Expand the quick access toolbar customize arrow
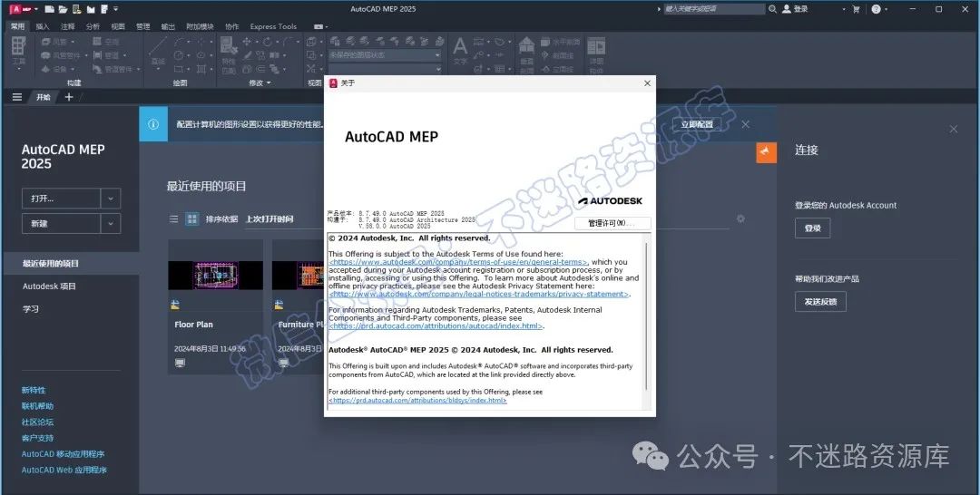 point(116,9)
